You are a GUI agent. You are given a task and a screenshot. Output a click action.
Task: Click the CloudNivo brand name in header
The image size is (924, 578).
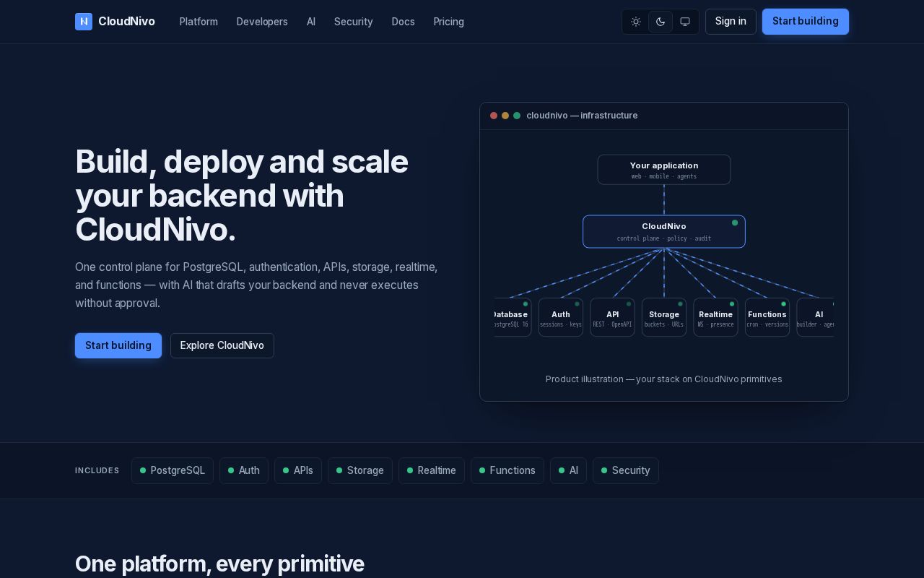coord(126,22)
